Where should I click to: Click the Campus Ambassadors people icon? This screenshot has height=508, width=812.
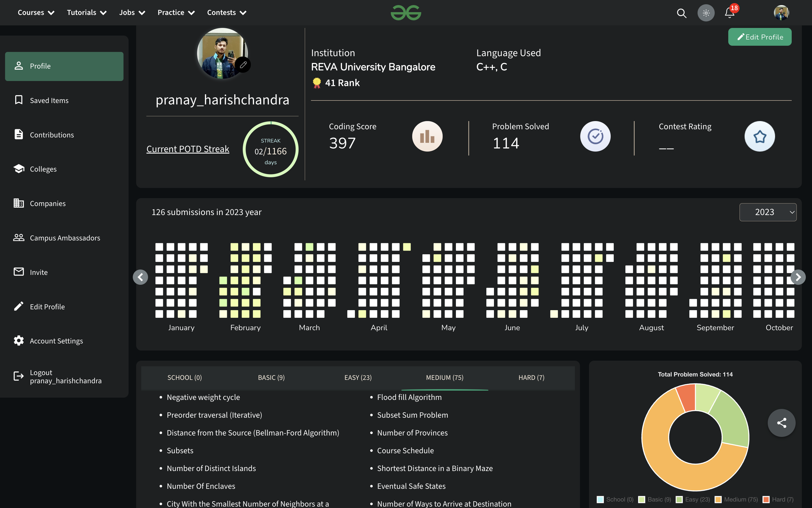click(x=19, y=238)
